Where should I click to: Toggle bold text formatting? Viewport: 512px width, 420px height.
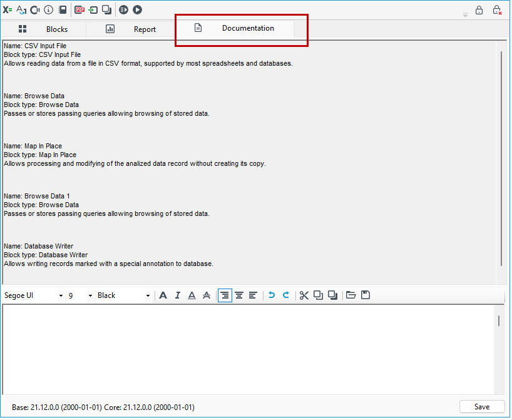(x=163, y=295)
